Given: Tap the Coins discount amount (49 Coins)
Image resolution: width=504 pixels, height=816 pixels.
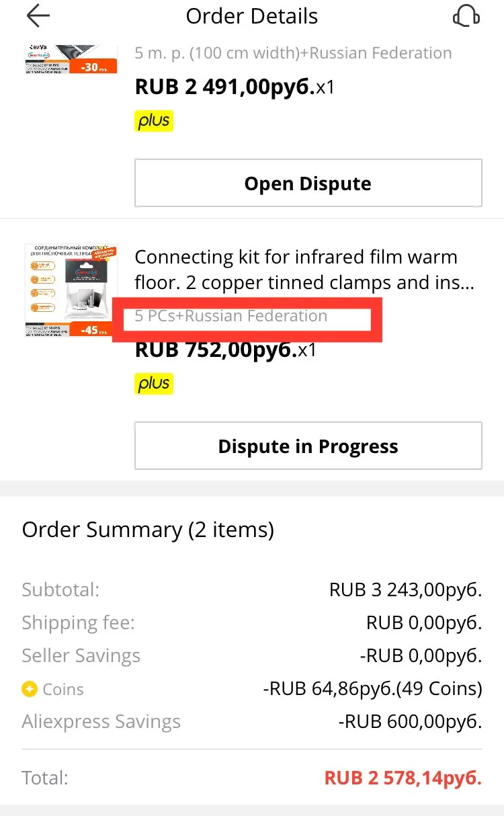Looking at the screenshot, I should (x=373, y=689).
